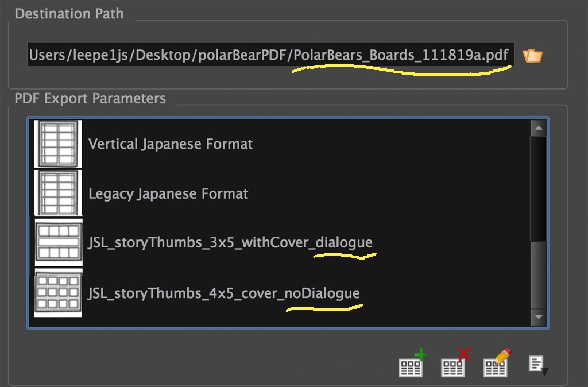Click the 4x5 noDialogue layout thumbnail
The height and width of the screenshot is (387, 588).
58,293
